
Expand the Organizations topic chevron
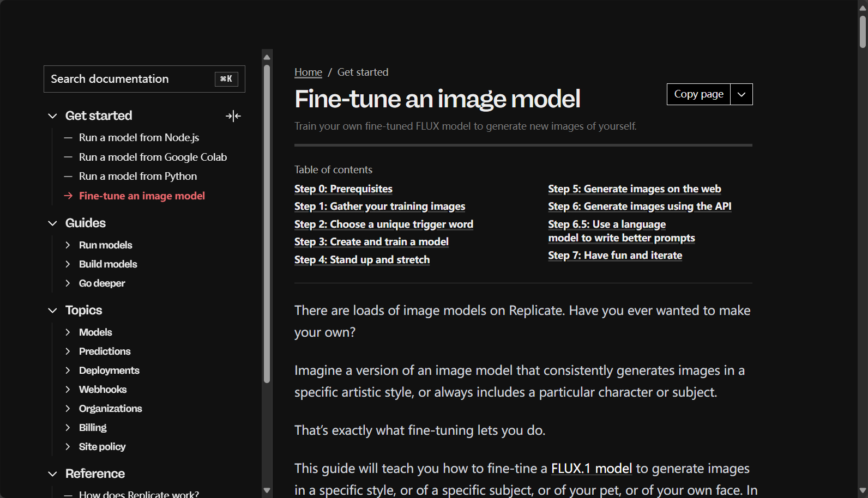[x=68, y=409]
